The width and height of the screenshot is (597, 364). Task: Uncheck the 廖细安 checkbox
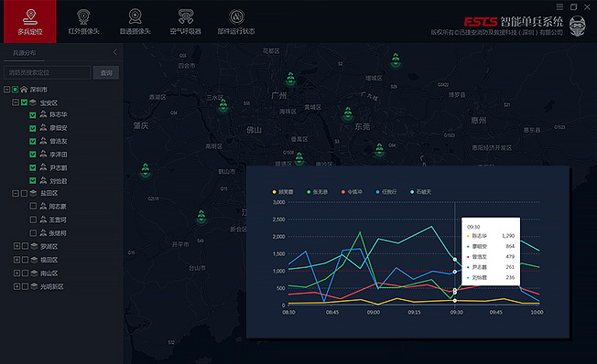[33, 128]
